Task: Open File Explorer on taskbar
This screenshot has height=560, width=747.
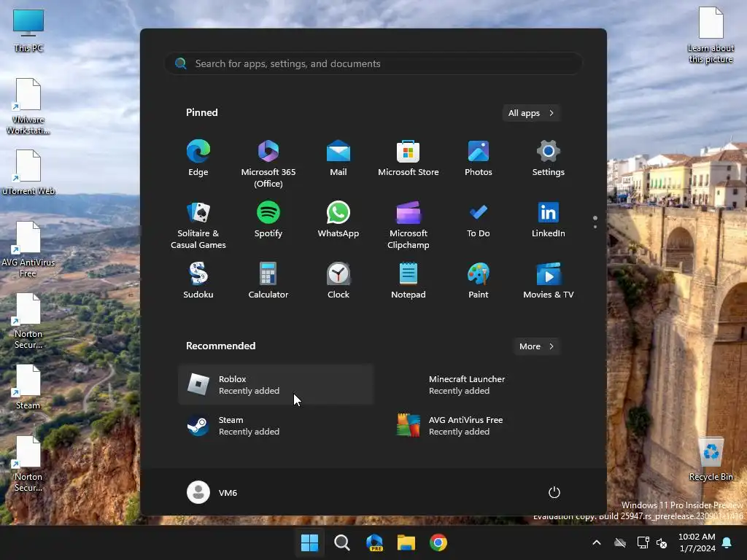Action: 406,542
